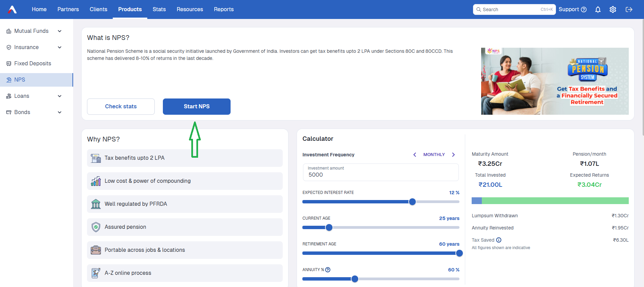Click the Pension/month ₹1.07L value
The image size is (644, 287).
[589, 164]
